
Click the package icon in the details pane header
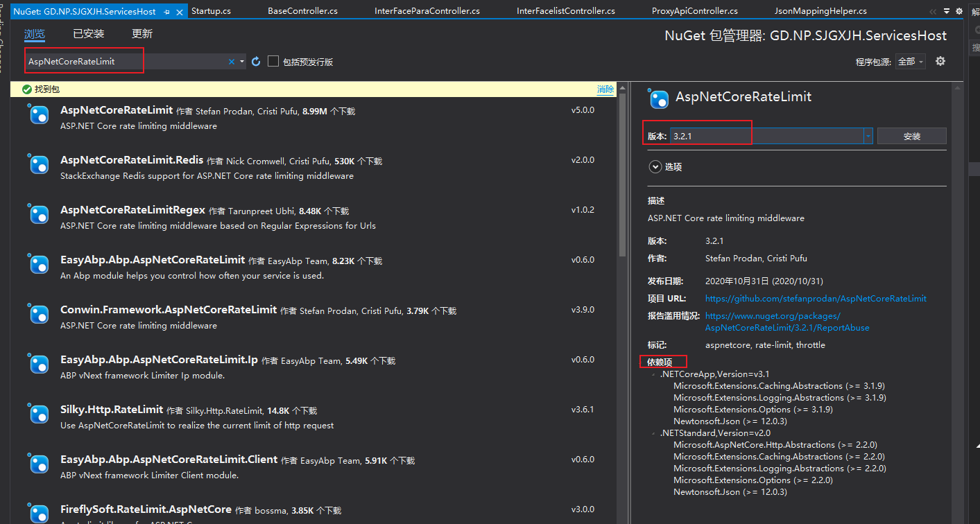[x=659, y=98]
